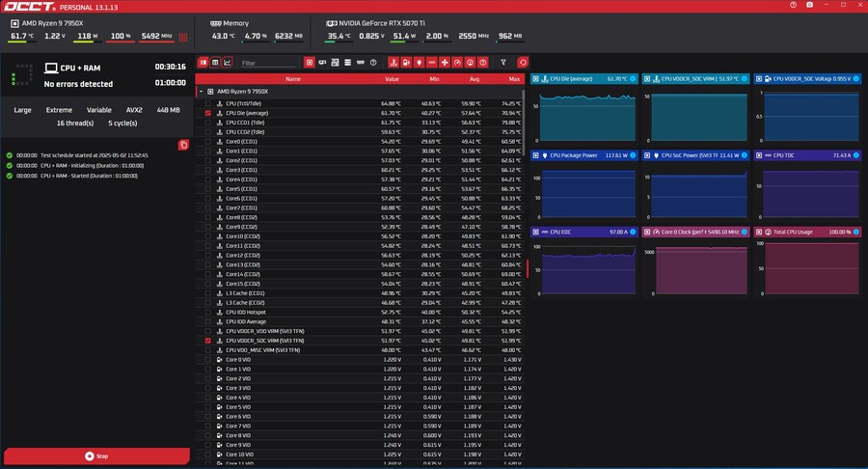The height and width of the screenshot is (469, 868).
Task: Click the clear log trash icon
Action: pos(183,145)
